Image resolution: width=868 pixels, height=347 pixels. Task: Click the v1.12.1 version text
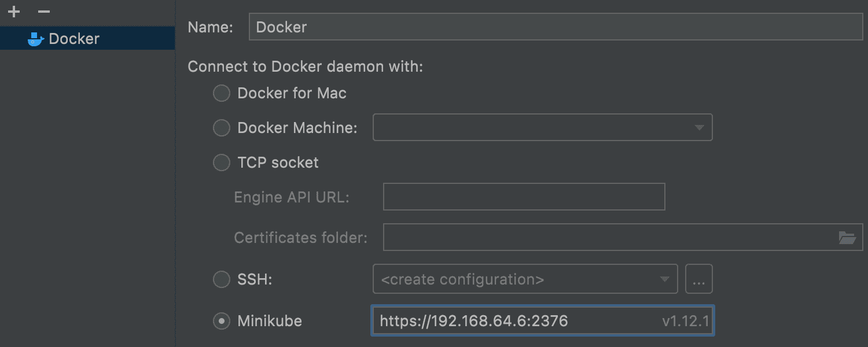tap(686, 321)
